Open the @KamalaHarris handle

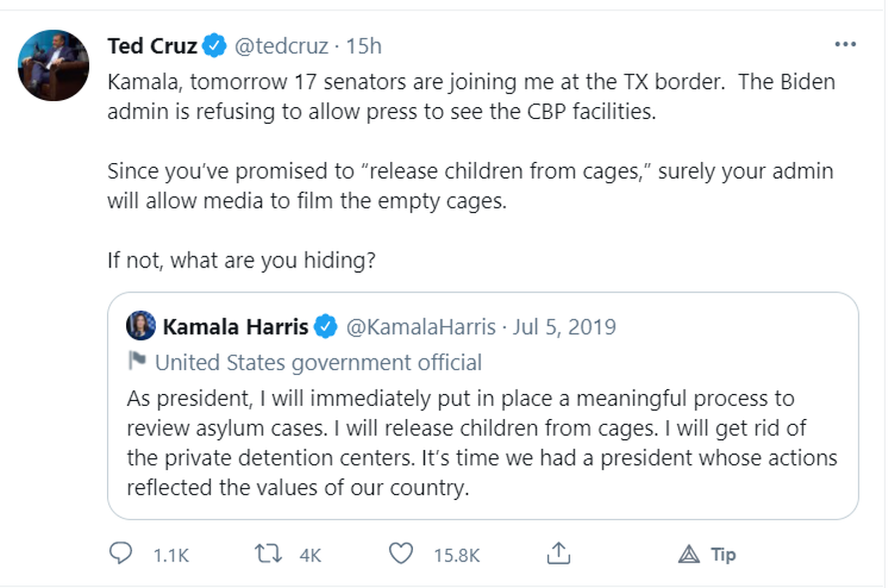[421, 327]
